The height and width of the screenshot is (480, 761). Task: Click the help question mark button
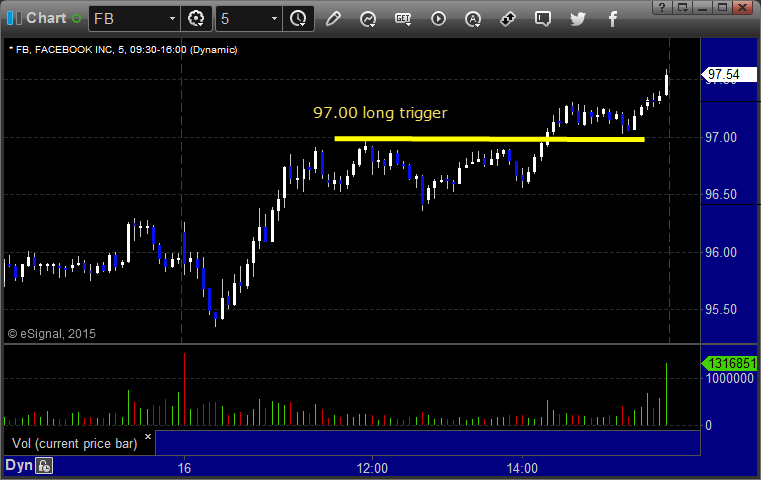click(x=662, y=7)
